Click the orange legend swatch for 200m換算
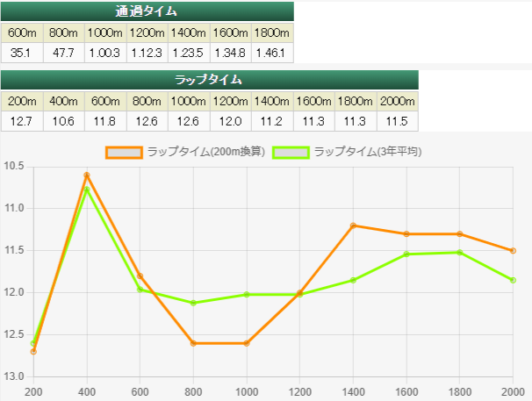The height and width of the screenshot is (401, 532). tap(124, 152)
